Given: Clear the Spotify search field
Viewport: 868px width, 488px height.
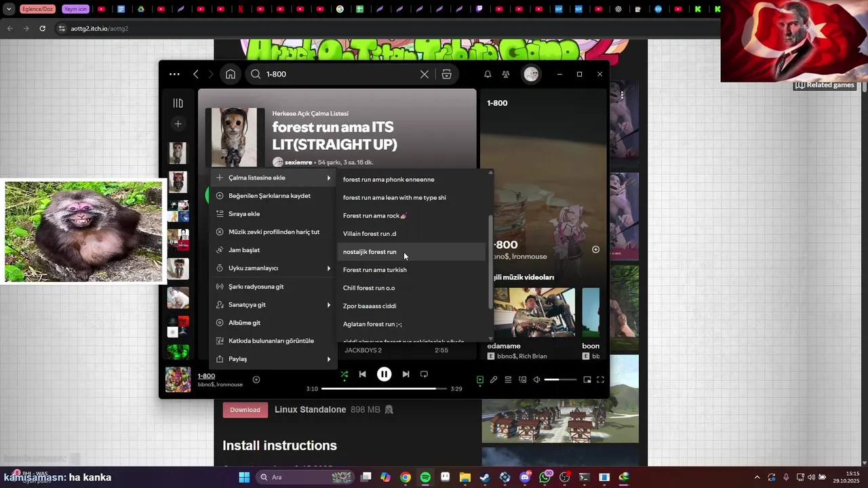Looking at the screenshot, I should coord(425,75).
